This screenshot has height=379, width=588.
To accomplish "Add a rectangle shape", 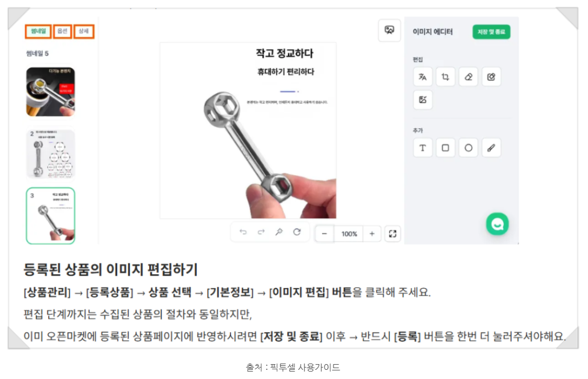I will [446, 148].
